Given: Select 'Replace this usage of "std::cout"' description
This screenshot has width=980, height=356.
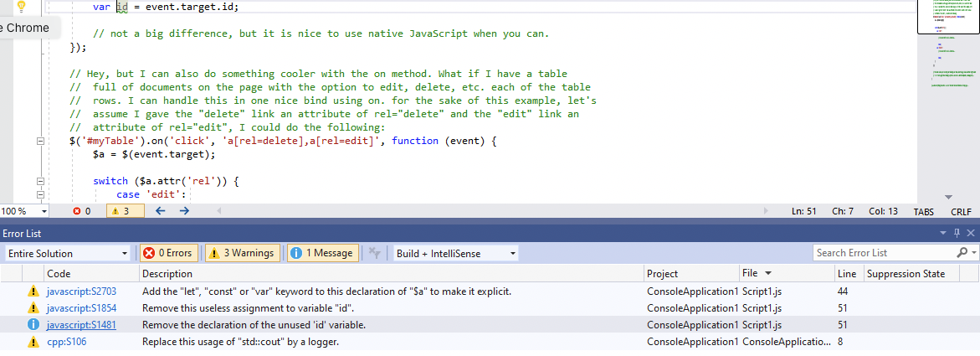Looking at the screenshot, I should click(241, 342).
